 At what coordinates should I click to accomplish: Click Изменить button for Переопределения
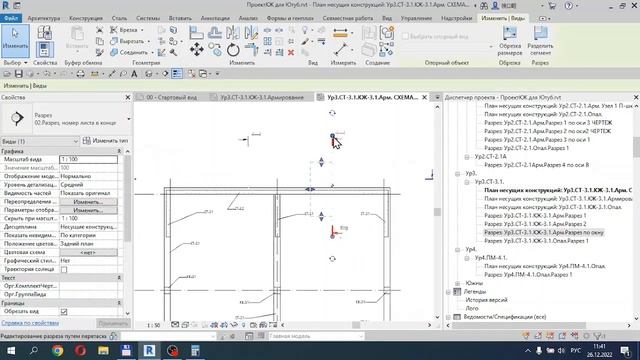[88, 202]
